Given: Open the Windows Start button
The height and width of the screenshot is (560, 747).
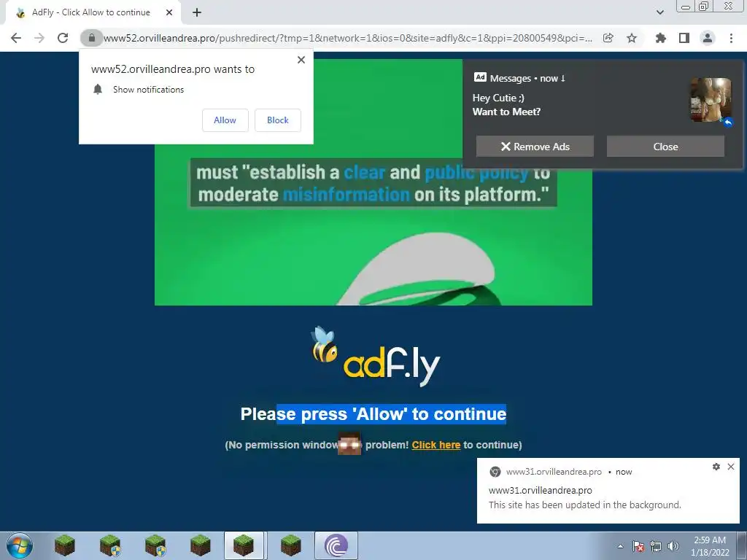Looking at the screenshot, I should pyautogui.click(x=20, y=545).
